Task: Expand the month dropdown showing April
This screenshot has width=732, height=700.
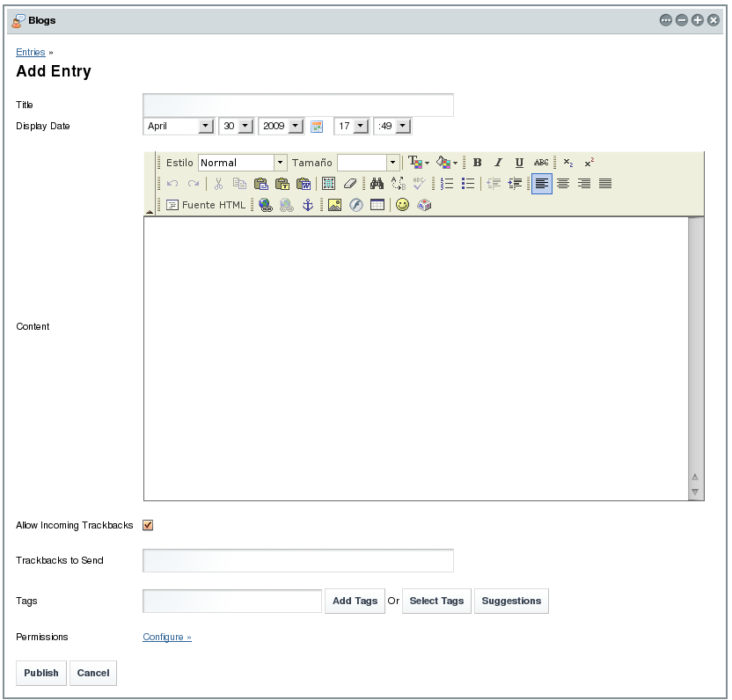Action: tap(206, 127)
